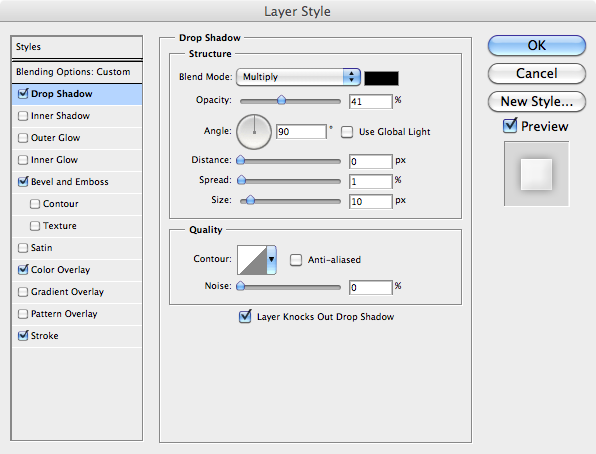Click the OK button
Viewport: 596px width, 454px height.
click(536, 46)
